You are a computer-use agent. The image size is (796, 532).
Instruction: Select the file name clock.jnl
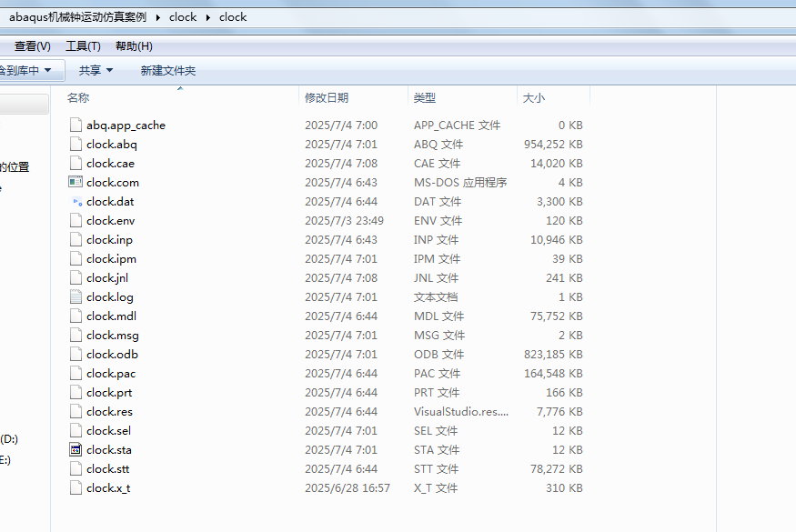coord(107,278)
